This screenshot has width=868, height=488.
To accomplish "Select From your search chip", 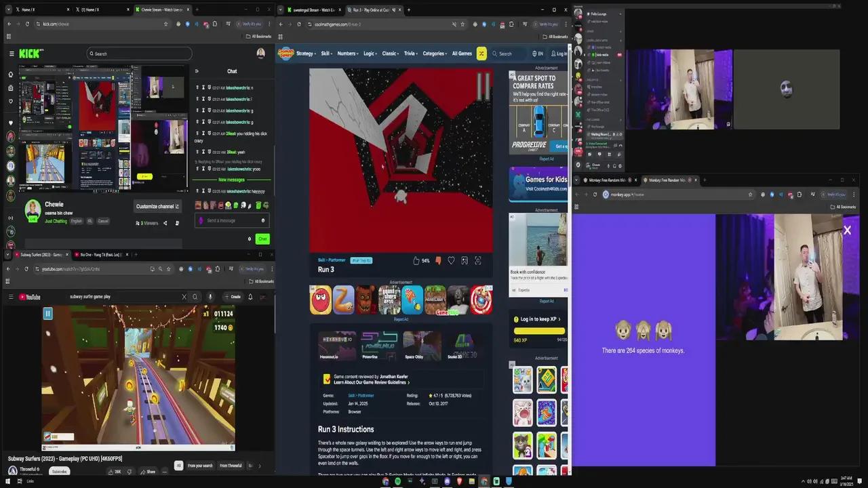I will point(200,466).
